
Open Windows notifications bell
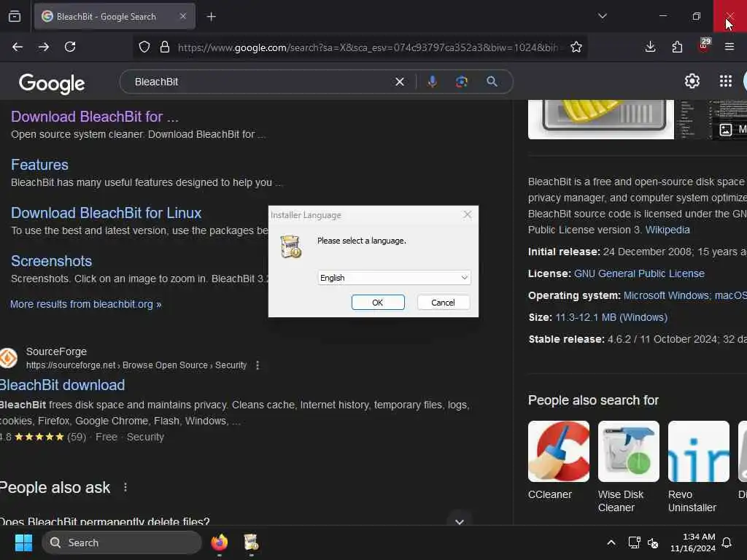click(x=727, y=542)
